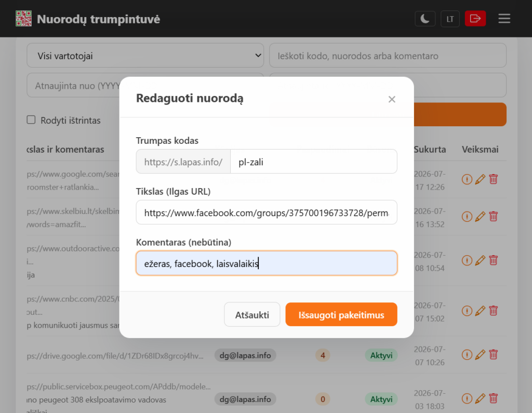Click Aktyvi status in peugeot row
532x413 pixels.
381,399
